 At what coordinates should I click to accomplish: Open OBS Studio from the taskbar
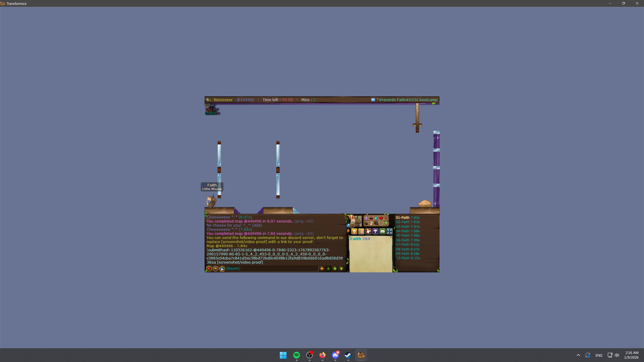[x=310, y=355]
